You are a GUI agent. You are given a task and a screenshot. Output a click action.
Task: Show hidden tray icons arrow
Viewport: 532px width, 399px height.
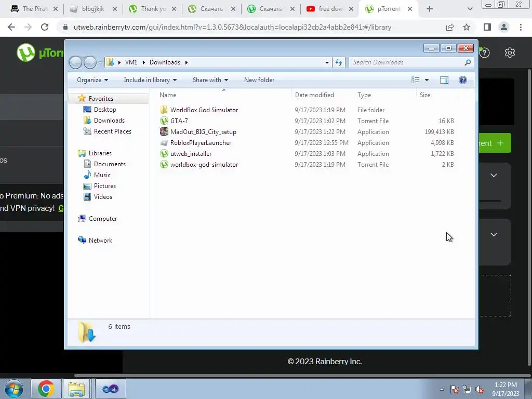[x=442, y=389]
